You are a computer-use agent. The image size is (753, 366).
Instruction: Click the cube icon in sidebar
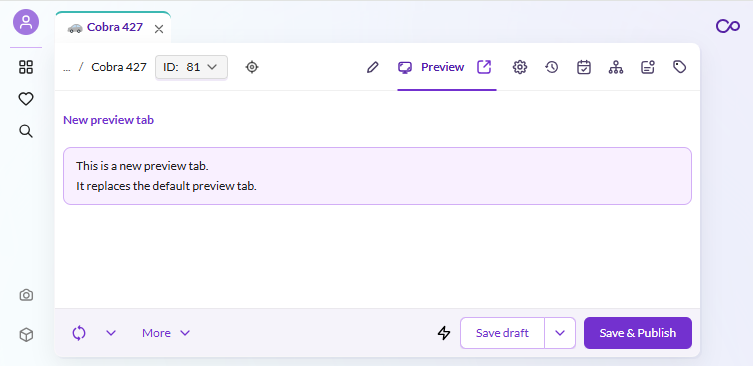[x=26, y=334]
